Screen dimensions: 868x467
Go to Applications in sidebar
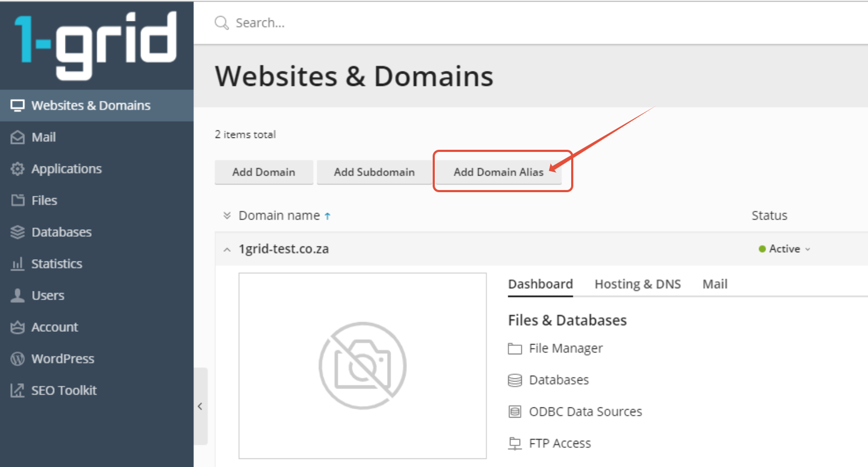(x=97, y=169)
